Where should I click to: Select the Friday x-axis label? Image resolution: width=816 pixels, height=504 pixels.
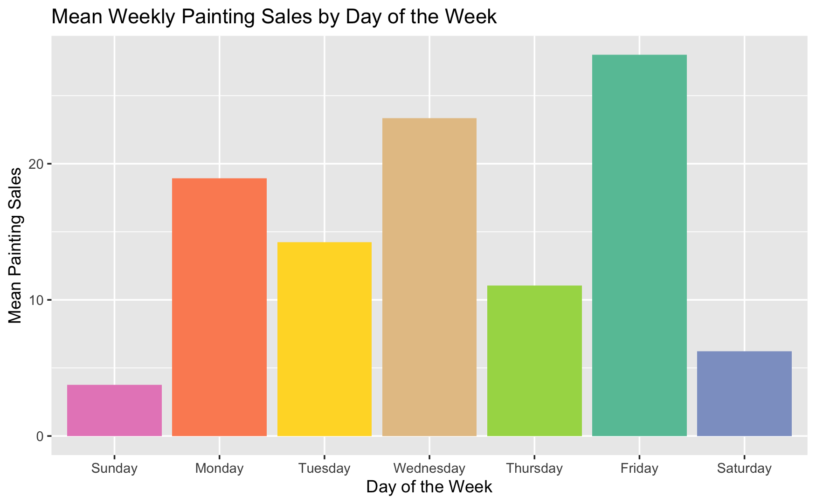pyautogui.click(x=639, y=468)
